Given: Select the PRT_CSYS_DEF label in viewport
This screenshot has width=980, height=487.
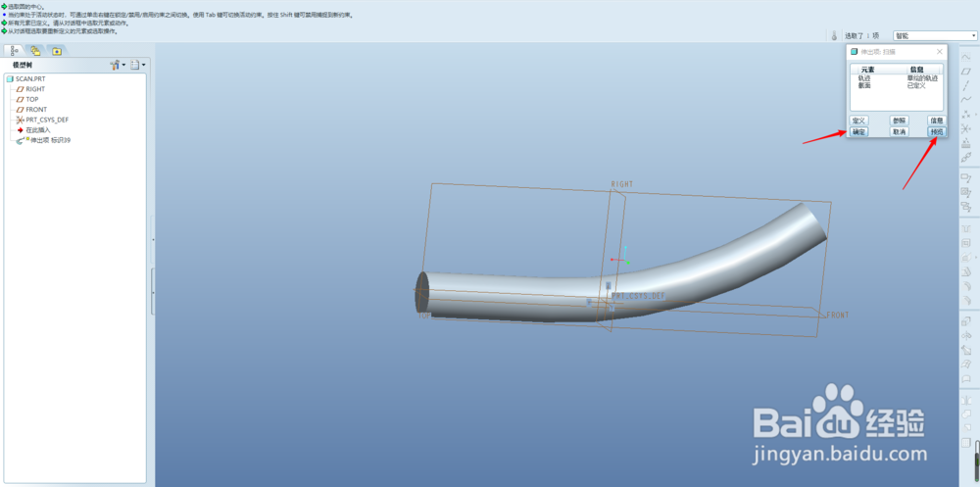Looking at the screenshot, I should (x=638, y=295).
